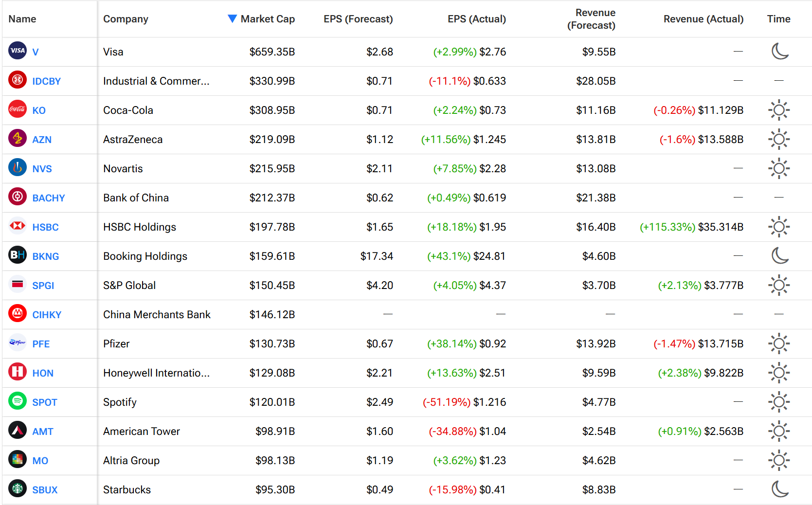The height and width of the screenshot is (505, 812).
Task: Sort table by Company column header
Action: [x=126, y=19]
